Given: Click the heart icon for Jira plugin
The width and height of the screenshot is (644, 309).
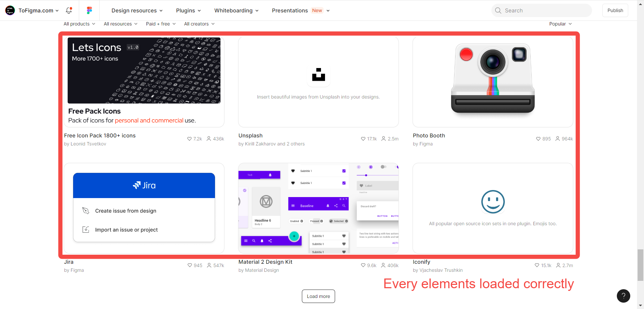Looking at the screenshot, I should [x=190, y=265].
